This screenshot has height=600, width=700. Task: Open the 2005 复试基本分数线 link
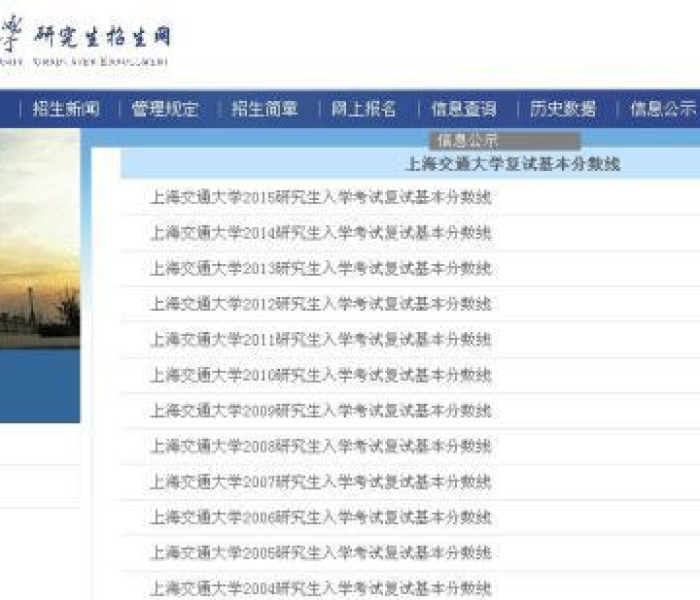click(321, 553)
